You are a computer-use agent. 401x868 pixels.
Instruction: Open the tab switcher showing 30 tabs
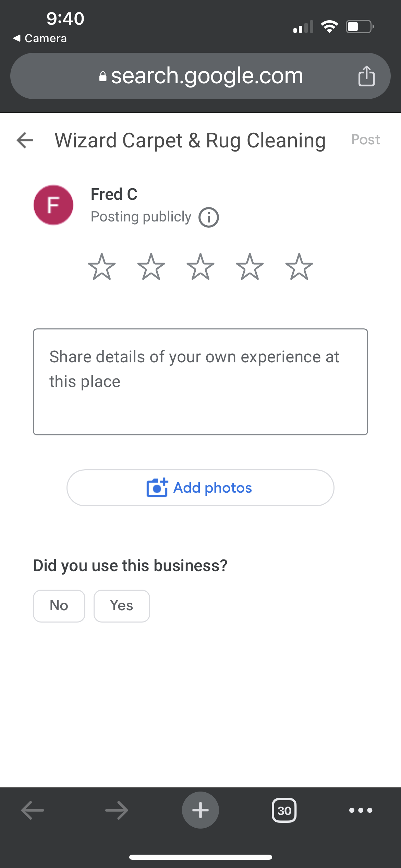click(x=284, y=810)
